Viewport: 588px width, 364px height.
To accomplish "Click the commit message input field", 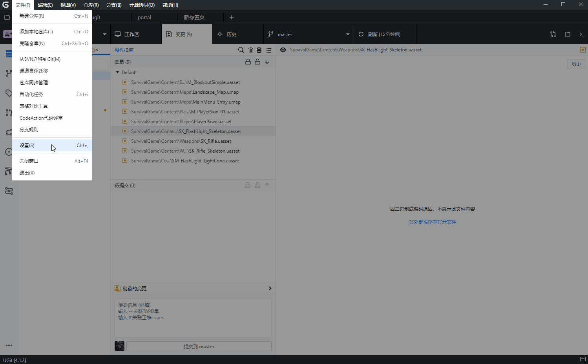I will pyautogui.click(x=193, y=318).
